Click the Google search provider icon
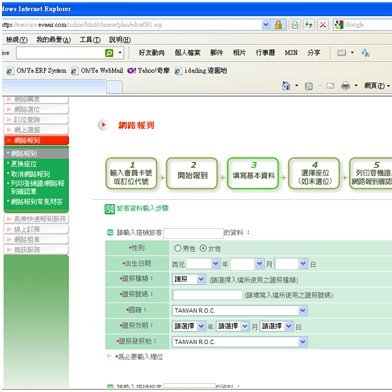The height and width of the screenshot is (392, 392). 339,25
